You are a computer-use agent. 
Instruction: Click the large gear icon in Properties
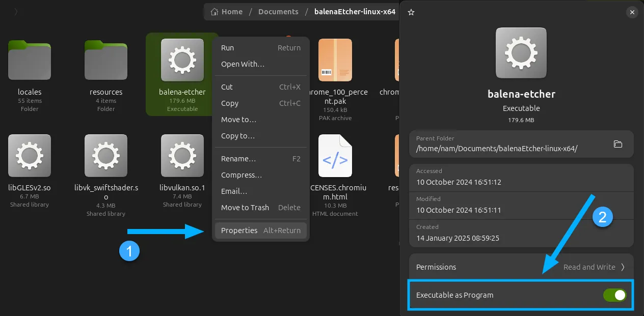pos(521,53)
